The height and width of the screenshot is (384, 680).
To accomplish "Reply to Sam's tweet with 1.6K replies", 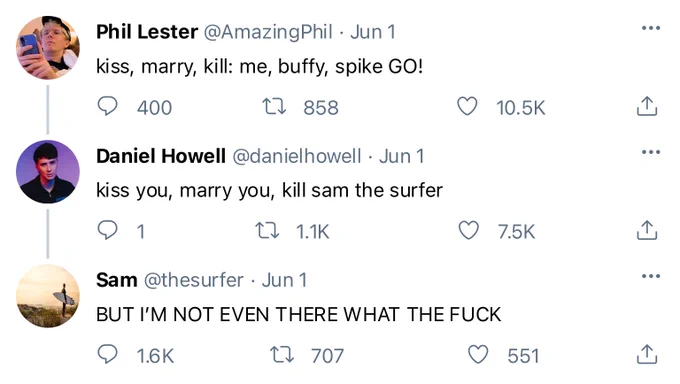I will [x=107, y=354].
